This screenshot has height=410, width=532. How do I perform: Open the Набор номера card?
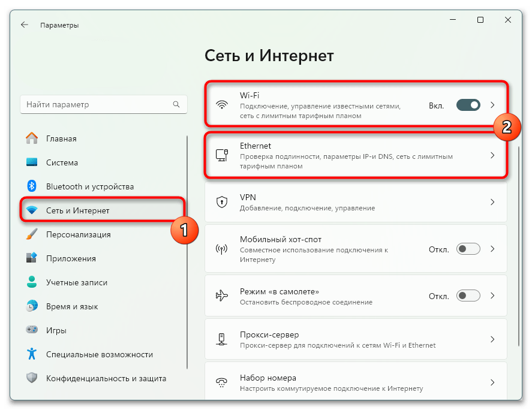point(356,381)
